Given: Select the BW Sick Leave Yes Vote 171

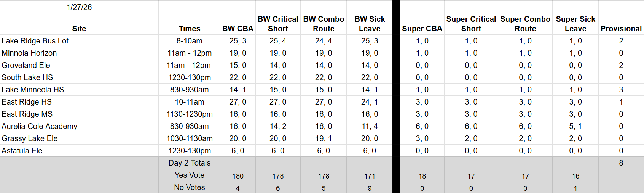Looking at the screenshot, I should [370, 176].
